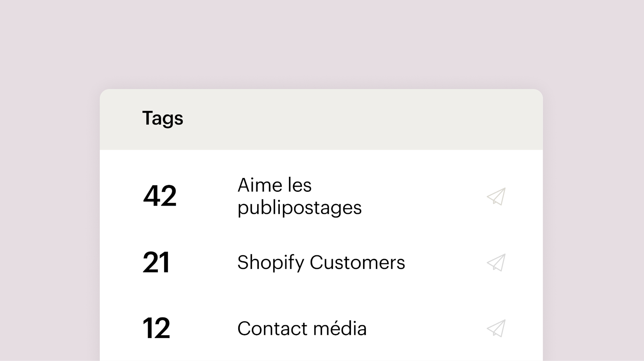Open the Aime les publipostages tag
The height and width of the screenshot is (361, 644).
299,196
